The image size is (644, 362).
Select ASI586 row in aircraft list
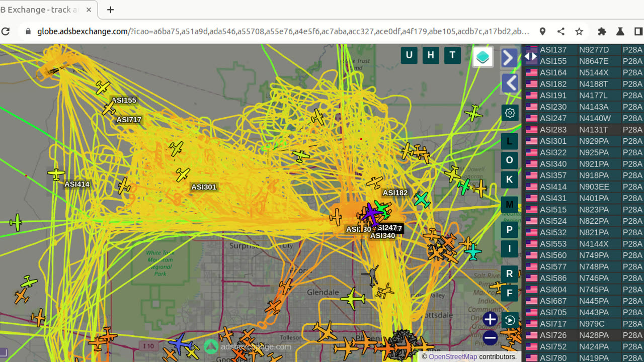coord(584,278)
